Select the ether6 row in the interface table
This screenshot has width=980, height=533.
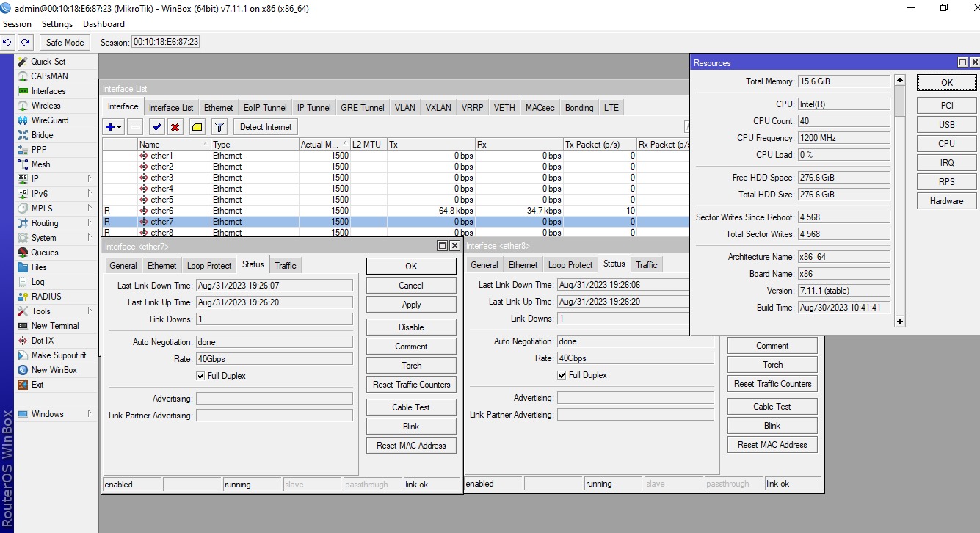tap(396, 211)
